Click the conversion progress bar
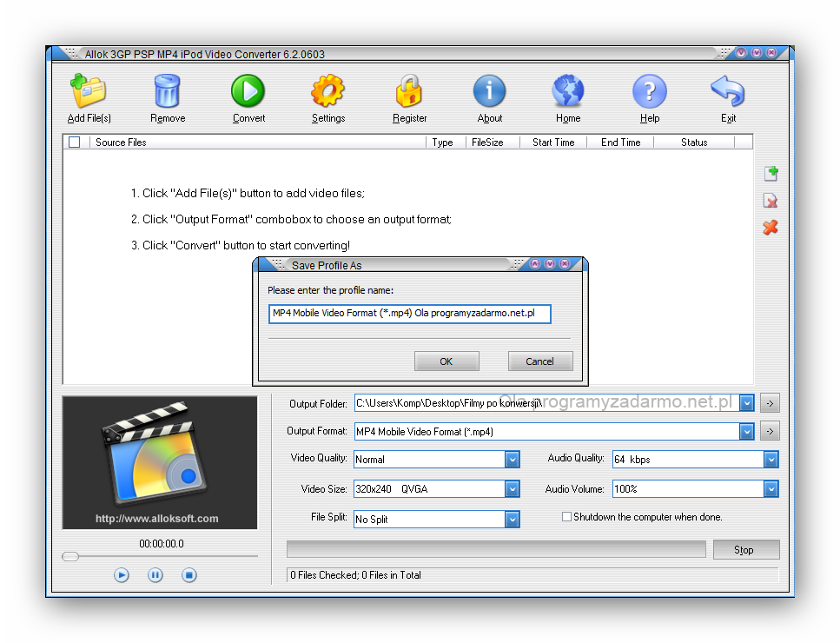This screenshot has width=840, height=643. point(496,549)
